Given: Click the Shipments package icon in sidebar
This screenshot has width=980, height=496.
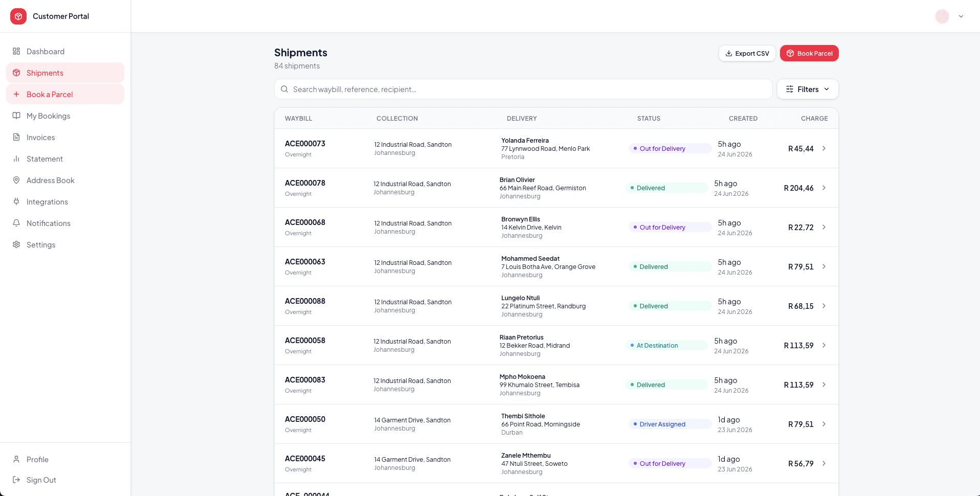Looking at the screenshot, I should [16, 73].
